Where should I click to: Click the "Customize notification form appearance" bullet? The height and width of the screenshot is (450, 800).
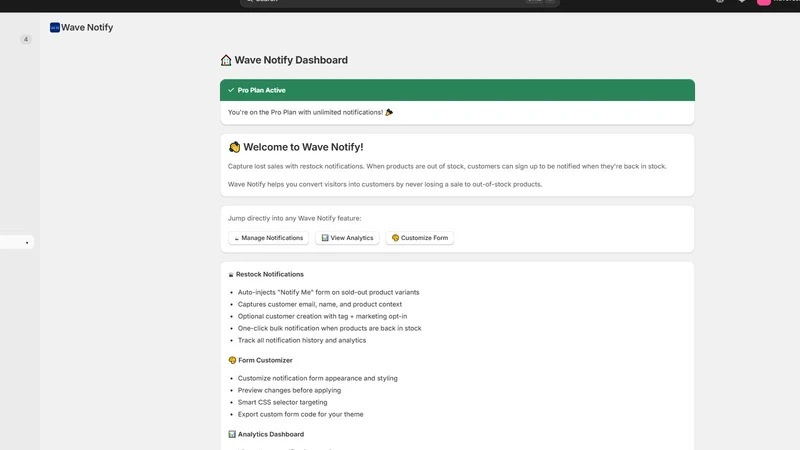tap(317, 378)
